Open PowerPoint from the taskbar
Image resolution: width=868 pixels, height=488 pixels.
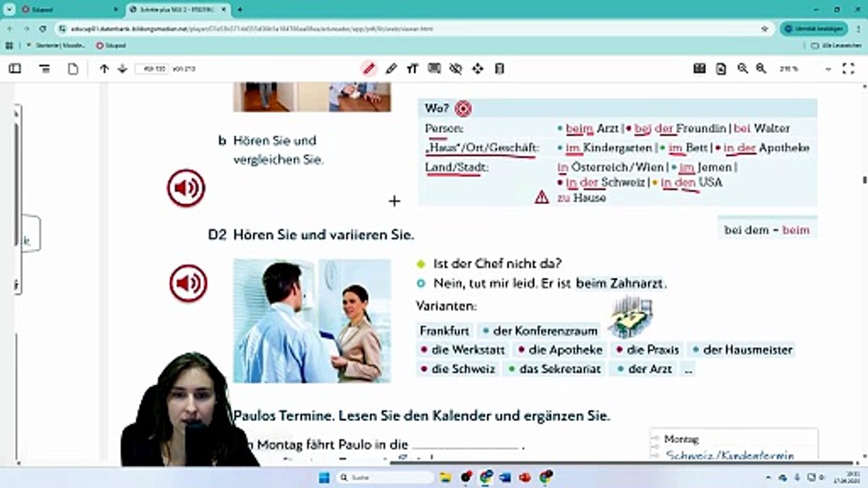(x=526, y=477)
